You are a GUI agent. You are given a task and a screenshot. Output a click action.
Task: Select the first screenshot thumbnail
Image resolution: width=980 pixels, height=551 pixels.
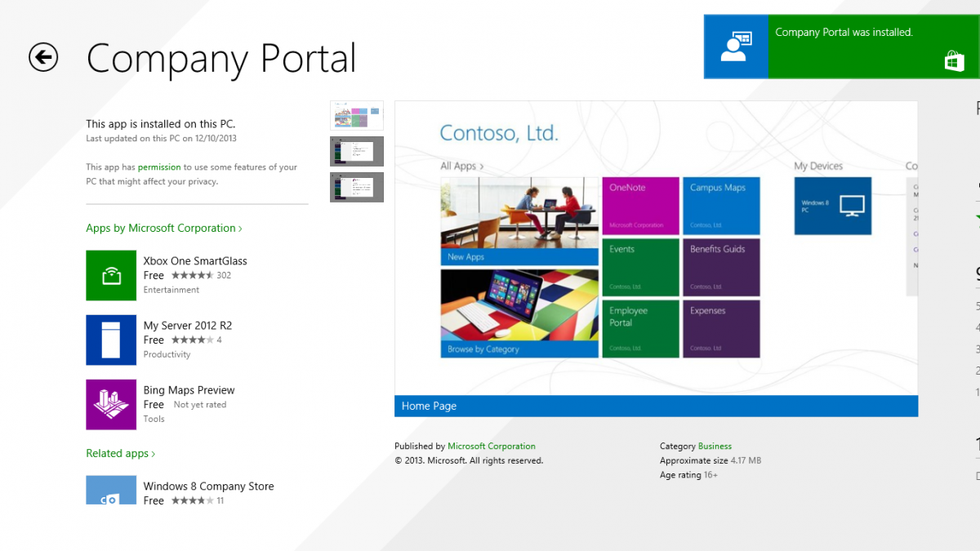click(357, 116)
